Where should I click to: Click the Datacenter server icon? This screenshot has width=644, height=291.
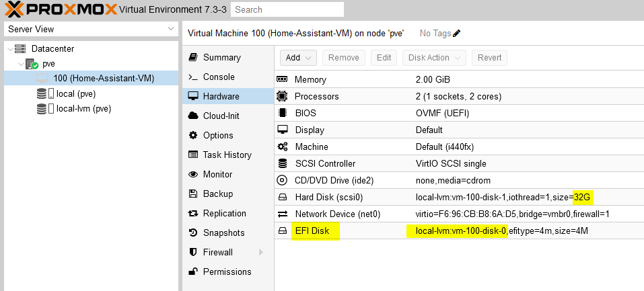tap(20, 49)
